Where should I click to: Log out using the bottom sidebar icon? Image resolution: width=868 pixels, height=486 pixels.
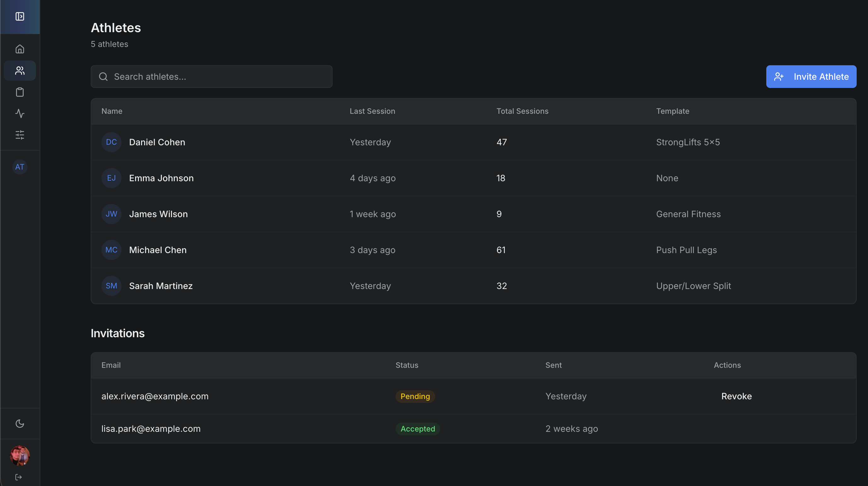(x=19, y=477)
